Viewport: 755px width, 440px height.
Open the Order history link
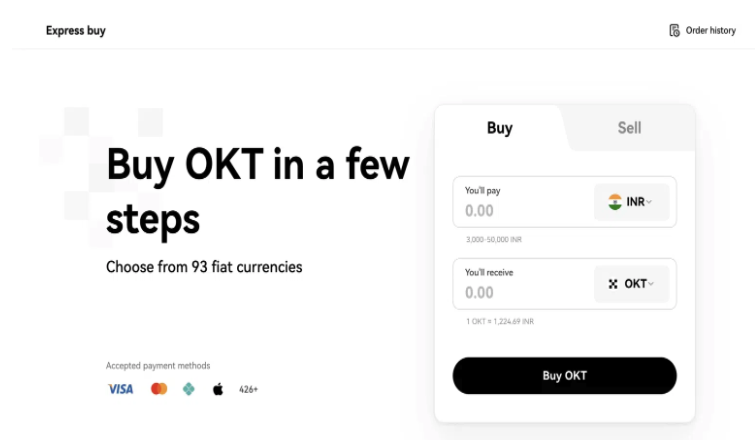pos(710,30)
